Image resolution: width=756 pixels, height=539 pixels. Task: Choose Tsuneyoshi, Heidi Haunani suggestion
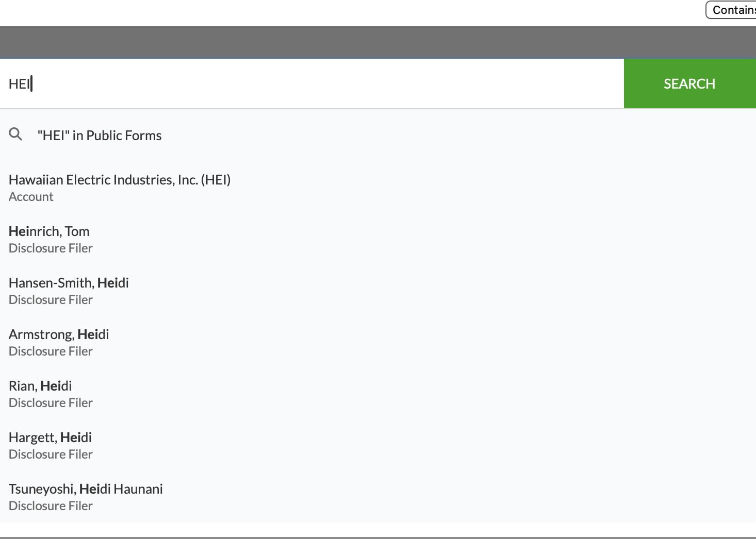click(86, 489)
